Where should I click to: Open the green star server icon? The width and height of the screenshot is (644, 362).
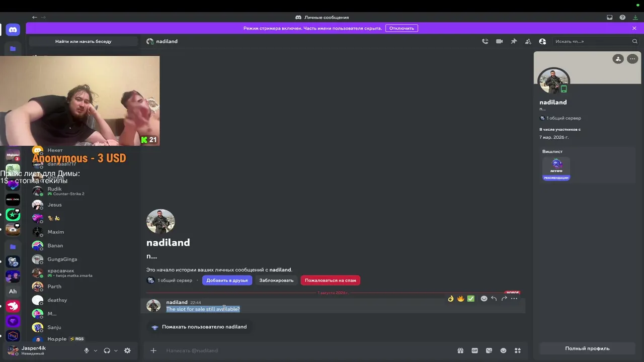(13, 215)
